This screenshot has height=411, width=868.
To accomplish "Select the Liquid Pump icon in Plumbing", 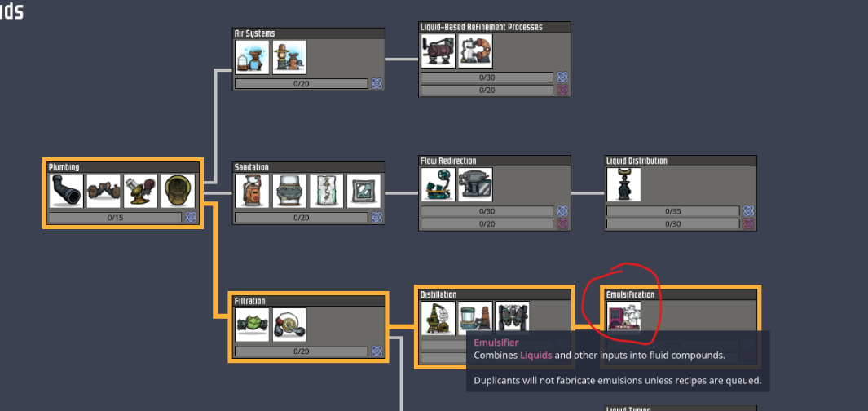I will tap(141, 191).
